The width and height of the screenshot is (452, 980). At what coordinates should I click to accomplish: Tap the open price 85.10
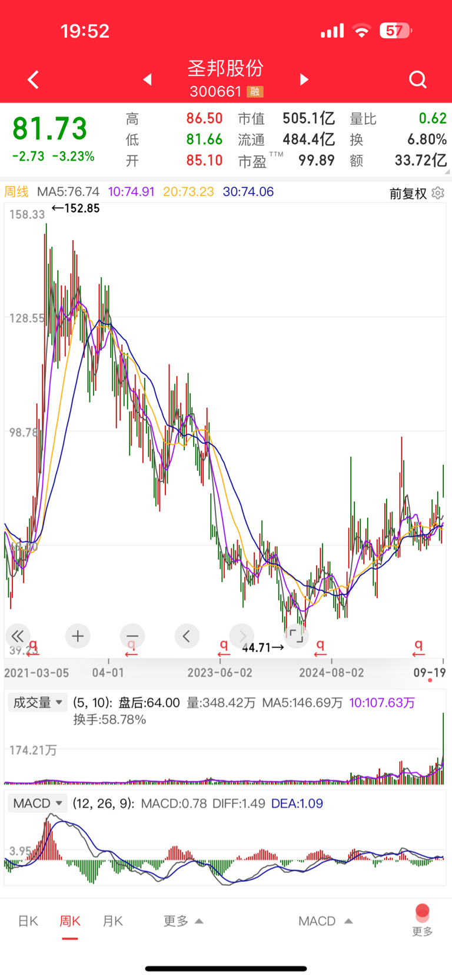[x=204, y=160]
